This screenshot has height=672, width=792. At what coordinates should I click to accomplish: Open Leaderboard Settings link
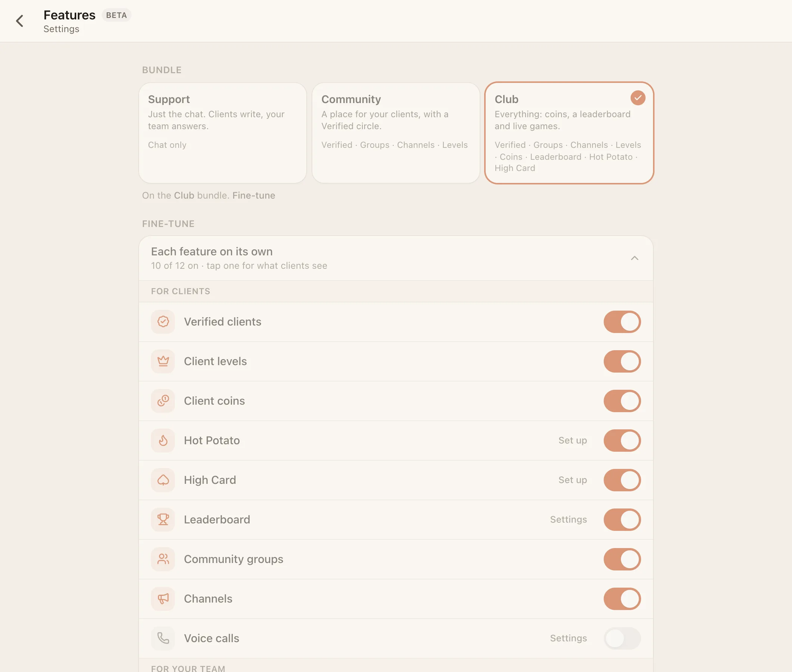(x=568, y=520)
